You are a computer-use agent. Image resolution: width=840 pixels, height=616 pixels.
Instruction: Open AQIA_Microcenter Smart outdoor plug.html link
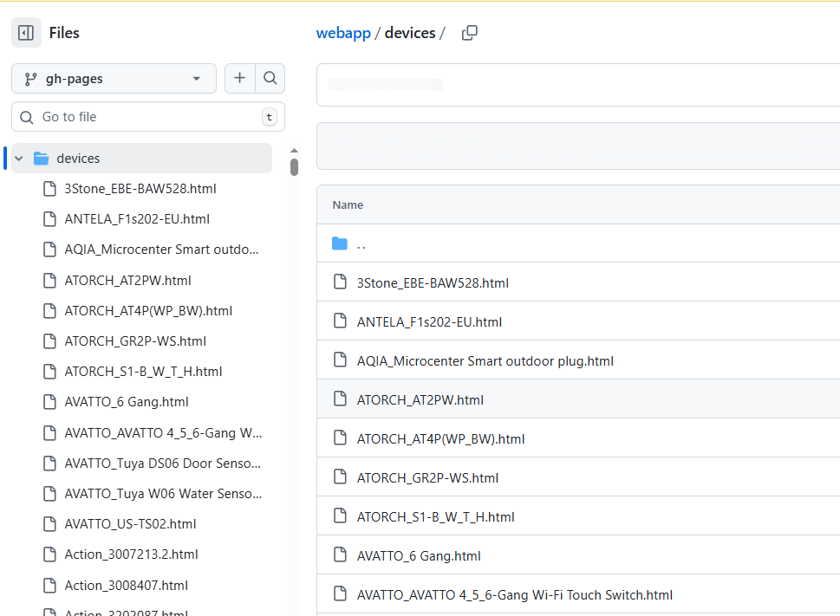pyautogui.click(x=485, y=361)
